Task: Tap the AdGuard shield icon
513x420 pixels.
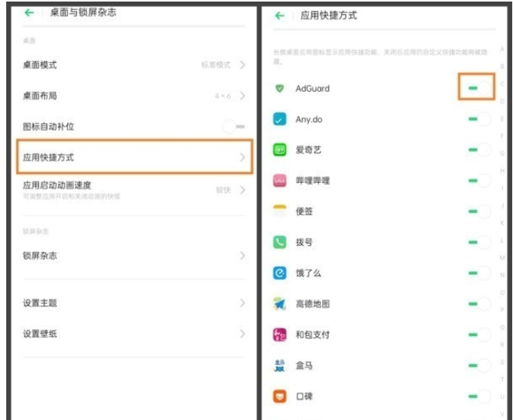Action: click(280, 89)
